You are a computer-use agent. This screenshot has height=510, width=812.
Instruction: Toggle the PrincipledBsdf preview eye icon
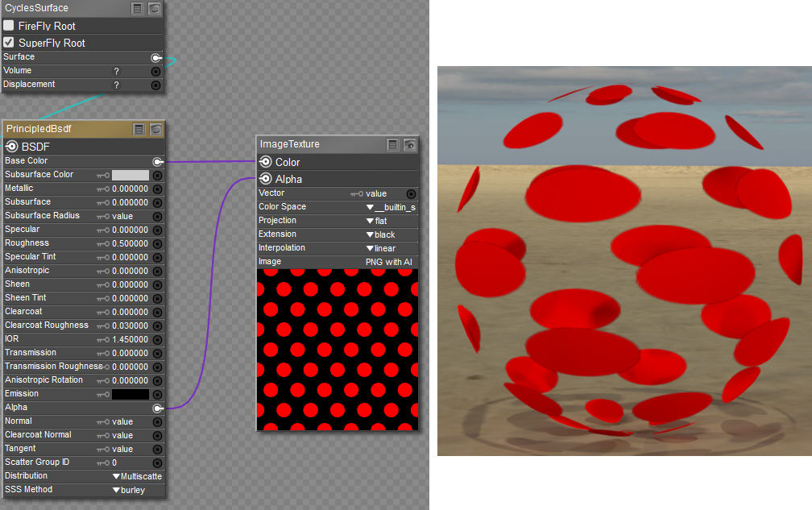coord(155,129)
